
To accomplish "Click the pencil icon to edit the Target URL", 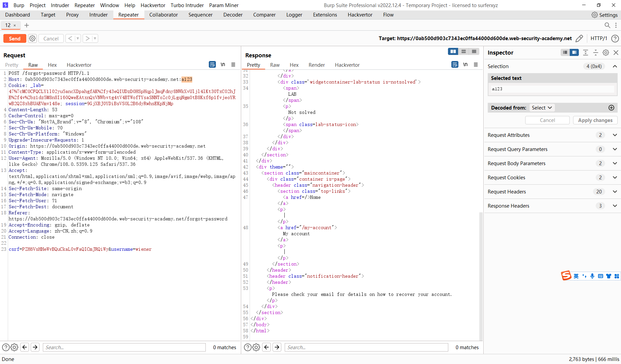I will click(x=580, y=38).
